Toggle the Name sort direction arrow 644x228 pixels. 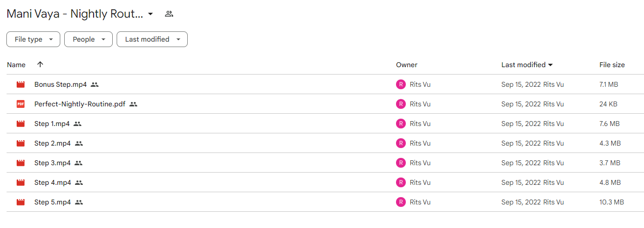(x=40, y=65)
